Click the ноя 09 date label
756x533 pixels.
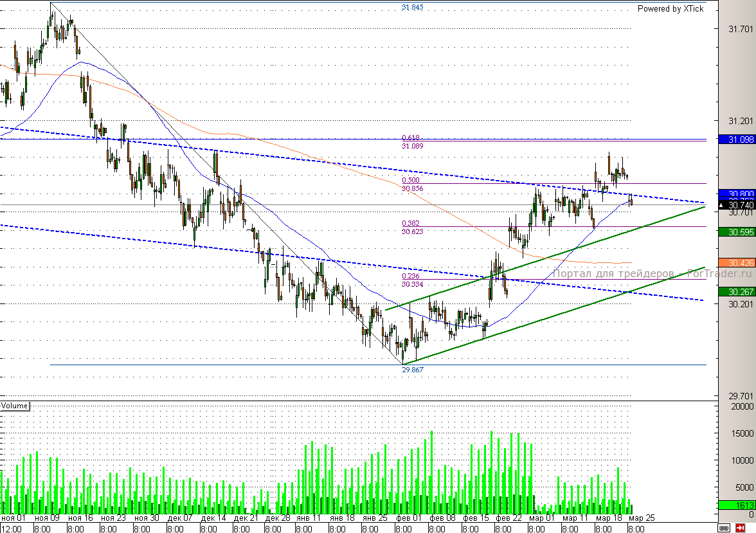(x=48, y=518)
